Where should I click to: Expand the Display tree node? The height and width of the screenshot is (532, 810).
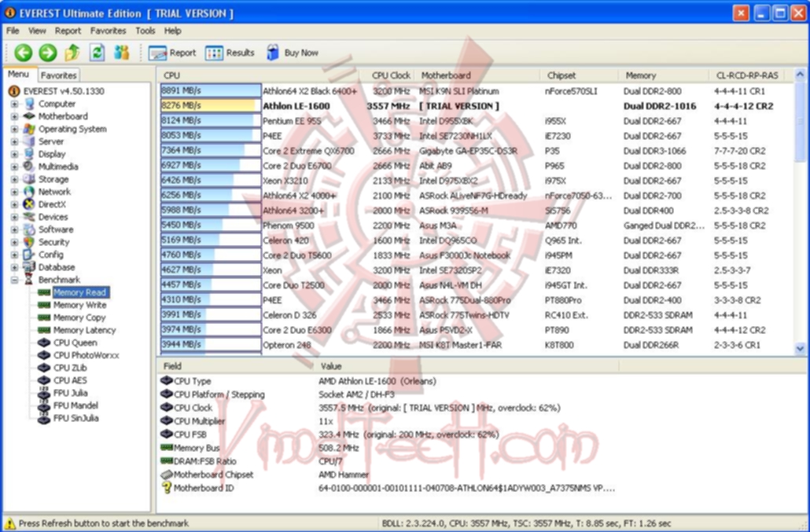14,154
